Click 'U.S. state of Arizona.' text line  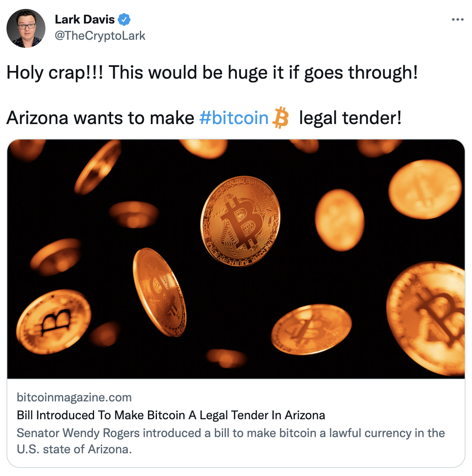point(74,449)
